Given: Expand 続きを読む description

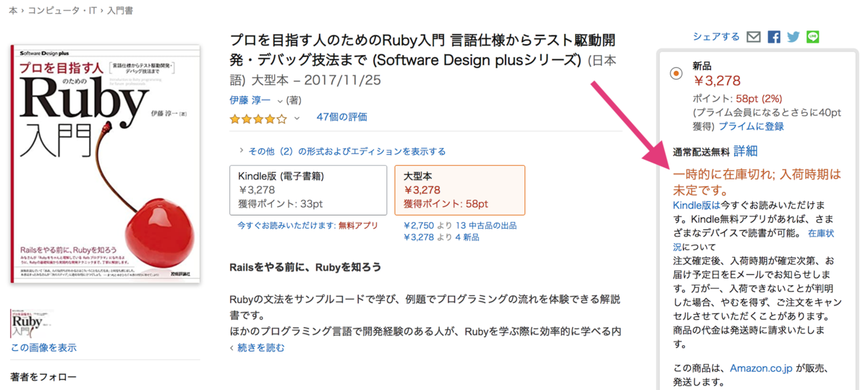Looking at the screenshot, I should click(258, 347).
